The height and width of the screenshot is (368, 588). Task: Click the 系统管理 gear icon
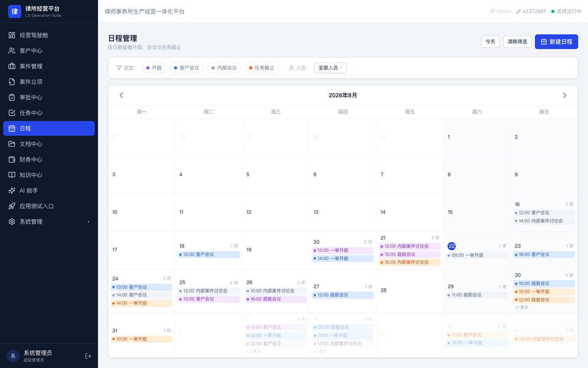click(x=12, y=222)
